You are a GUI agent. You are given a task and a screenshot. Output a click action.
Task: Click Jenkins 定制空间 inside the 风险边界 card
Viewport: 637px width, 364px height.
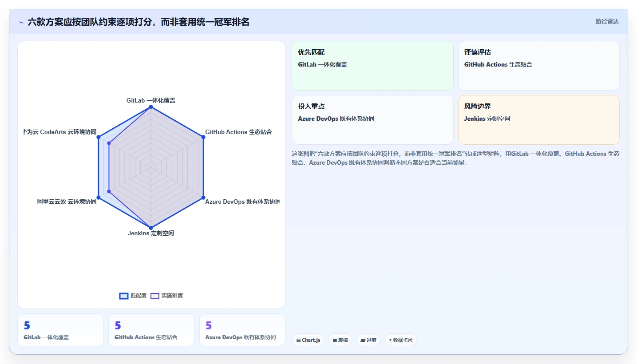click(487, 119)
